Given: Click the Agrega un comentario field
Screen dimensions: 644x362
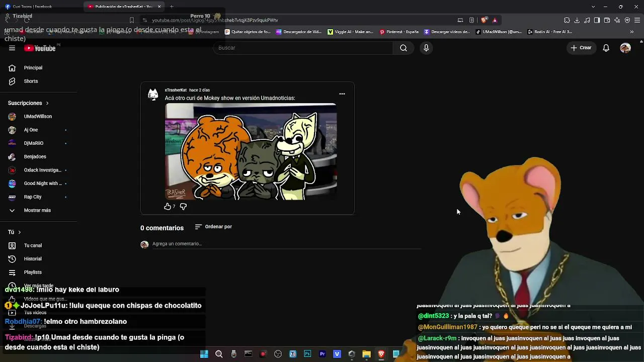Looking at the screenshot, I should coord(287,244).
